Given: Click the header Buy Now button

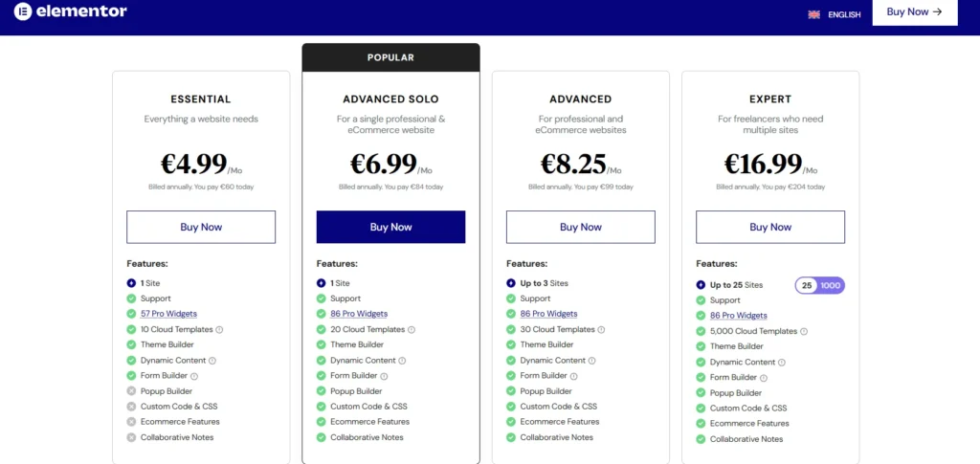Looking at the screenshot, I should [x=914, y=11].
